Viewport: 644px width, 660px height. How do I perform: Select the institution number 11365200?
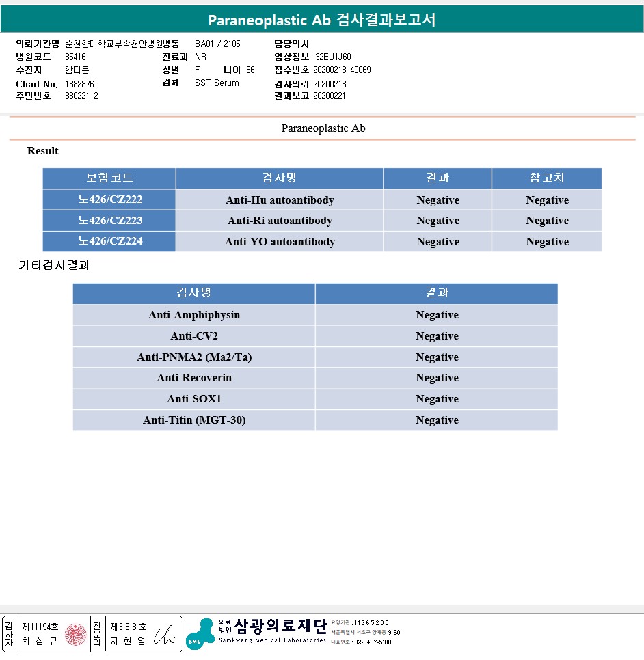[371, 622]
